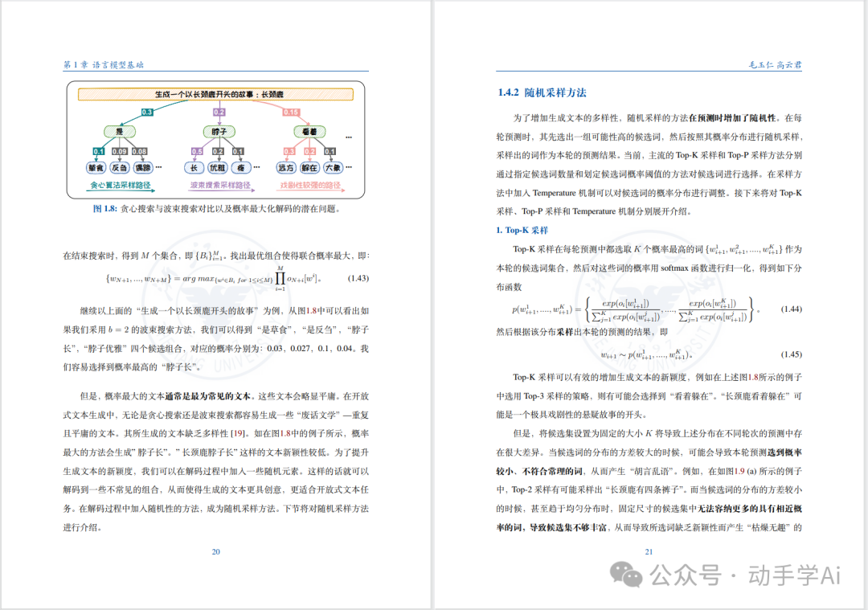
Task: Click the legend '波束搜索采样路径'
Action: point(220,185)
